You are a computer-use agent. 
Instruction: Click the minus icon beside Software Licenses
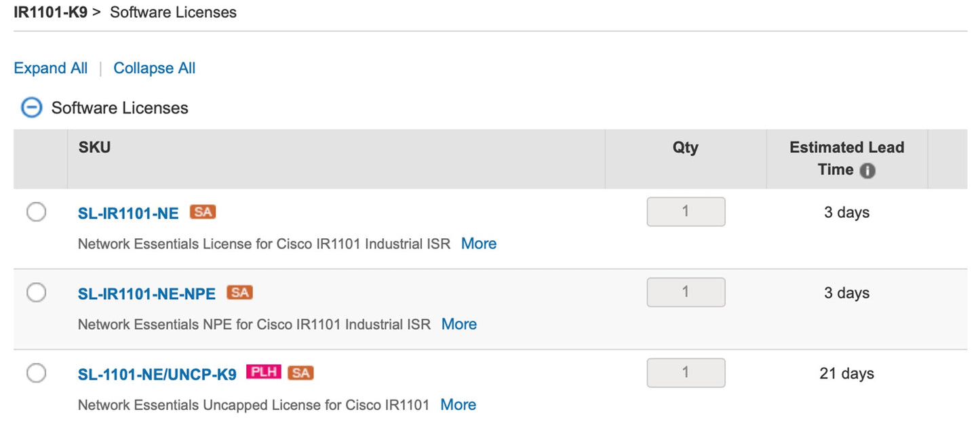(31, 107)
